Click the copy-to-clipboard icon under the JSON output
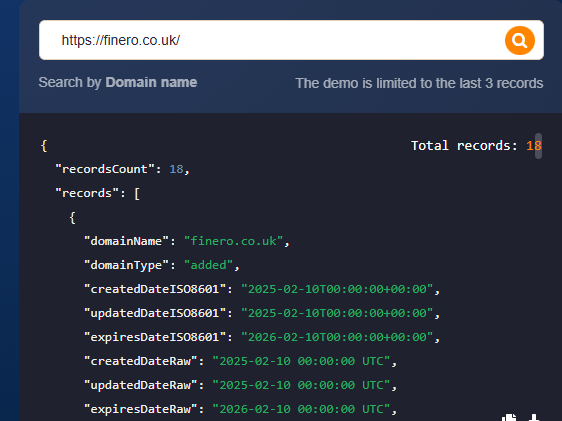 (x=509, y=417)
